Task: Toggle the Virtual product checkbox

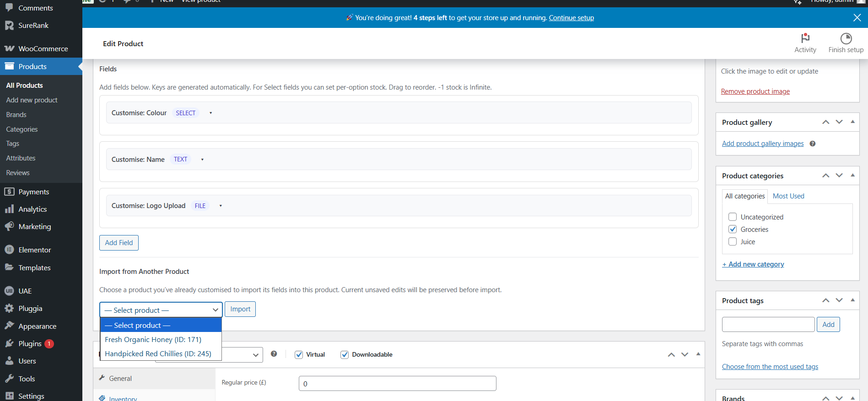Action: (299, 354)
